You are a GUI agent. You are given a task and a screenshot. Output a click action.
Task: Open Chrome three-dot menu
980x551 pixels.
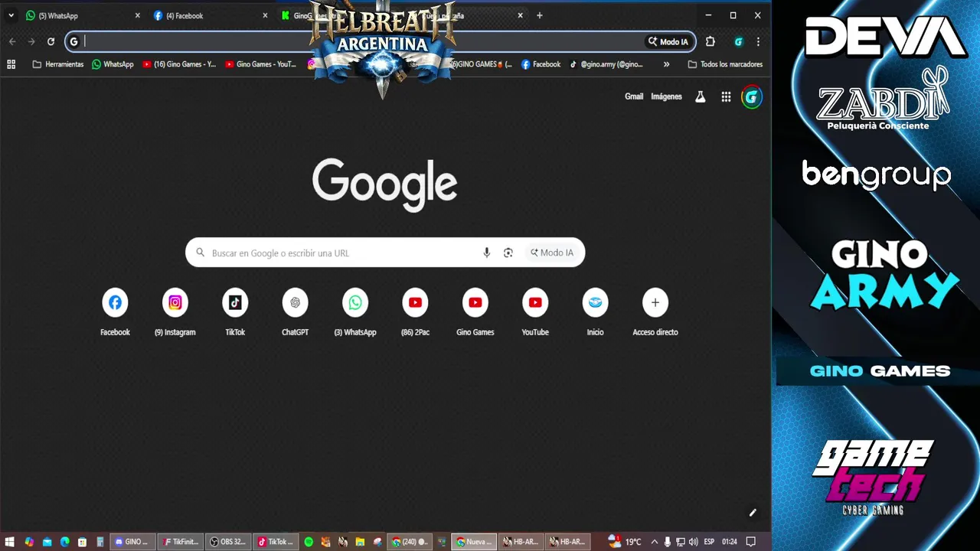point(758,41)
